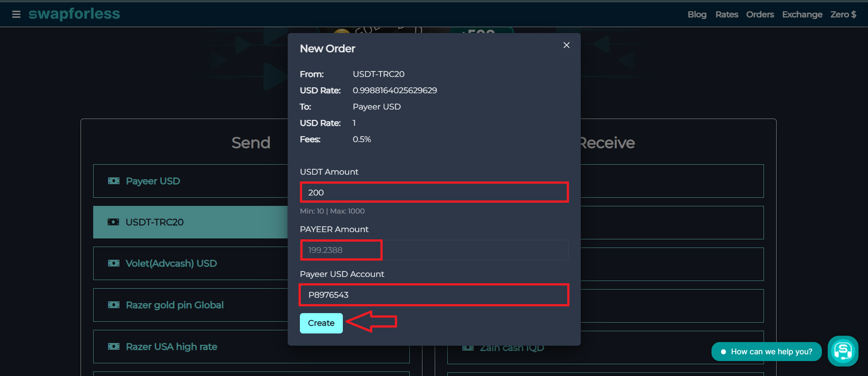This screenshot has width=868, height=376.
Task: Open the Zero $ menu item
Action: [x=843, y=14]
